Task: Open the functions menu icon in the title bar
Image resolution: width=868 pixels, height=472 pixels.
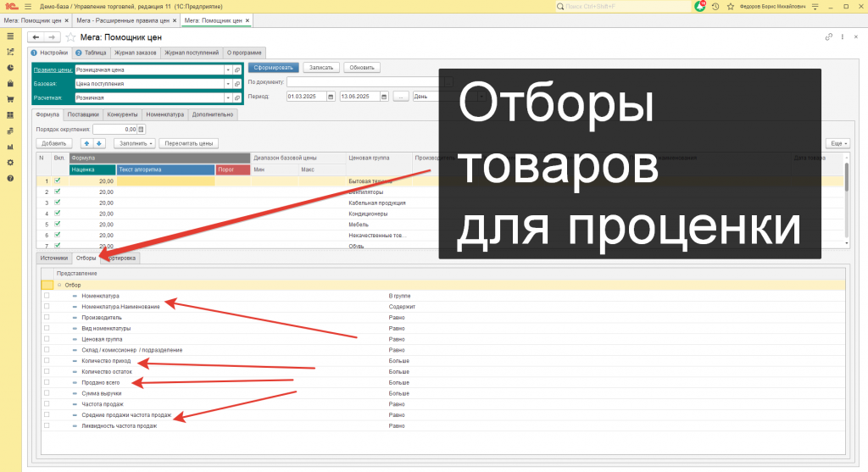Action: pos(28,6)
